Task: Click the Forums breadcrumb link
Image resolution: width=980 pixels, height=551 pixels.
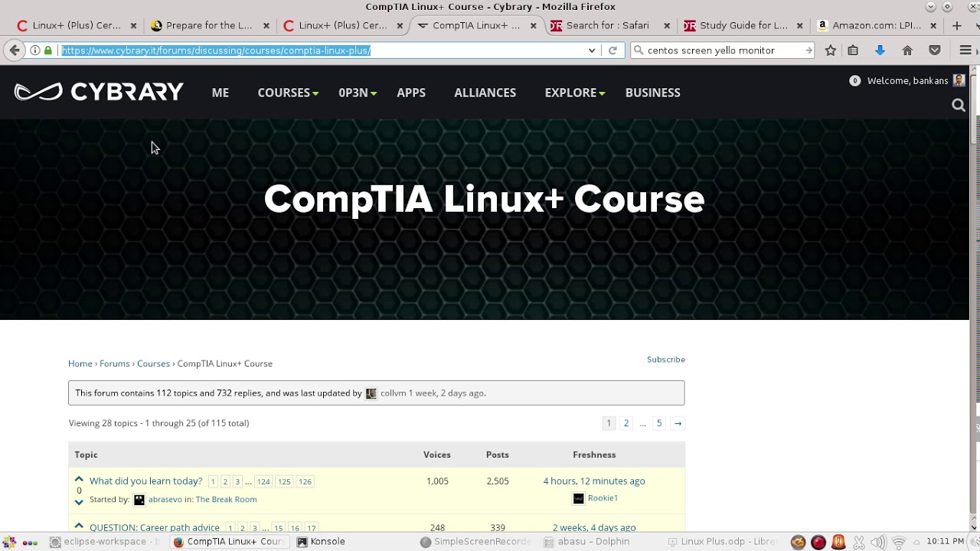Action: [115, 364]
